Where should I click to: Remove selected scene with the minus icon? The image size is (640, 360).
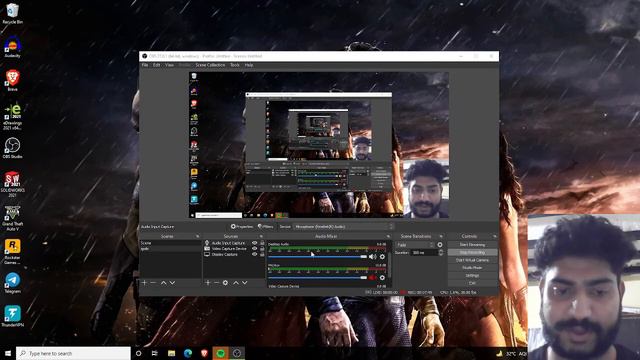point(153,282)
